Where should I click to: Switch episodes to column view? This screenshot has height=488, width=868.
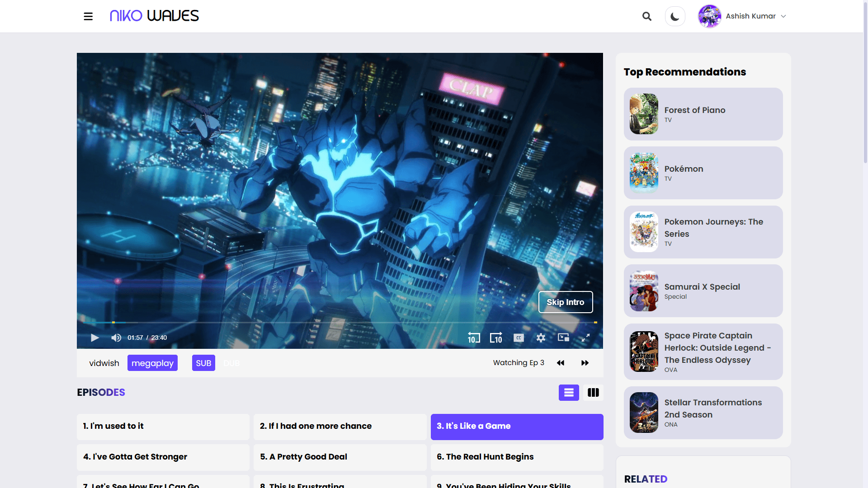click(x=593, y=392)
